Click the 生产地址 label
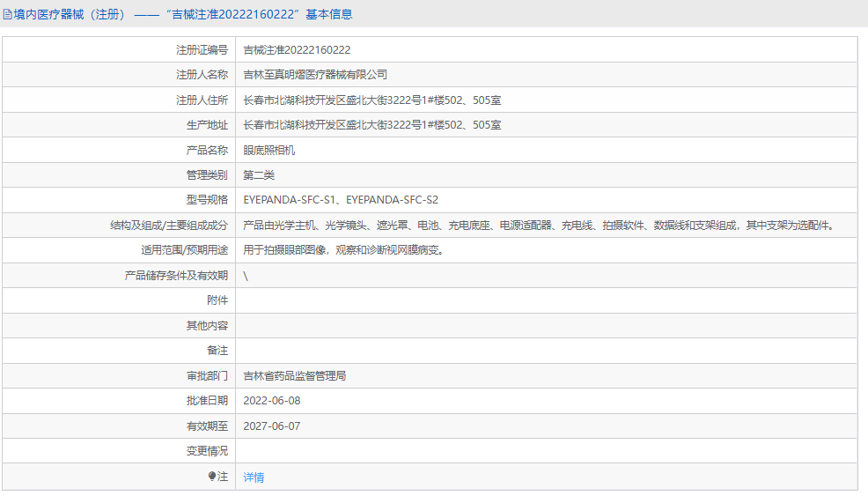868x496 pixels. (x=207, y=125)
